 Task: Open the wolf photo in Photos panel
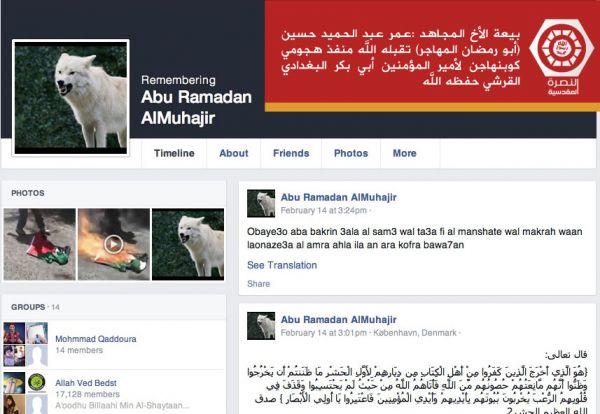point(188,244)
